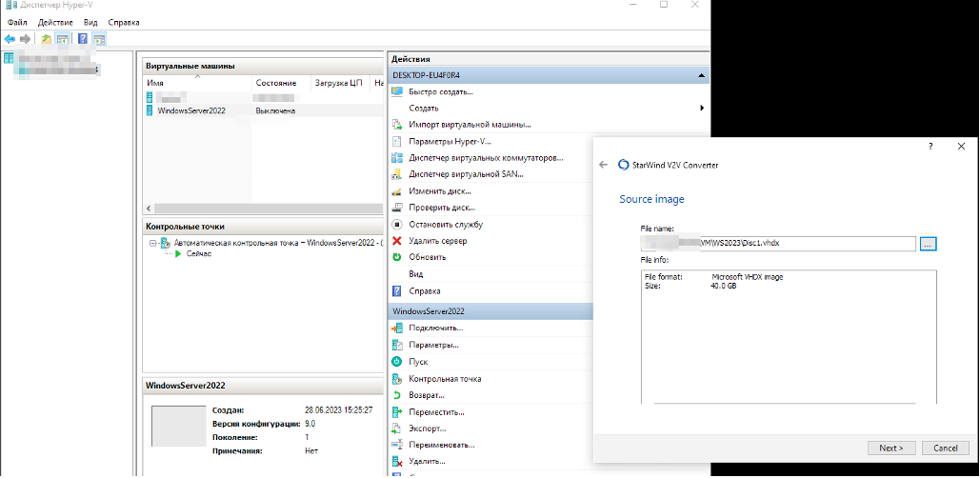Image resolution: width=980 pixels, height=478 pixels.
Task: Select the Сейчас checkpoint node
Action: pos(199,253)
